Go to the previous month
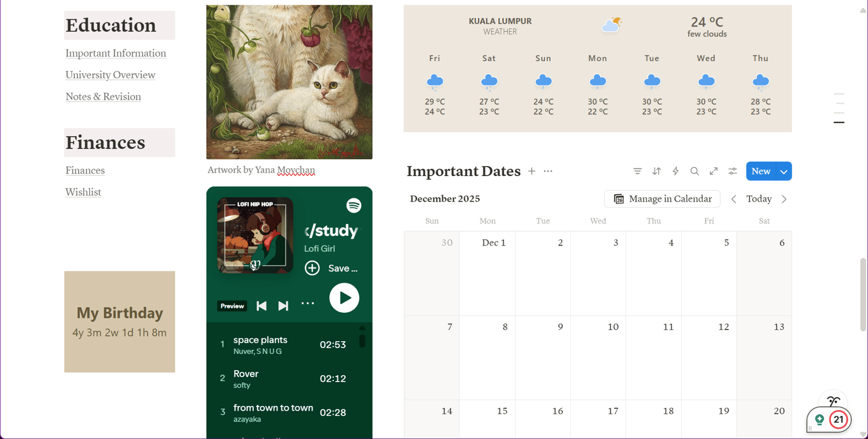 734,199
